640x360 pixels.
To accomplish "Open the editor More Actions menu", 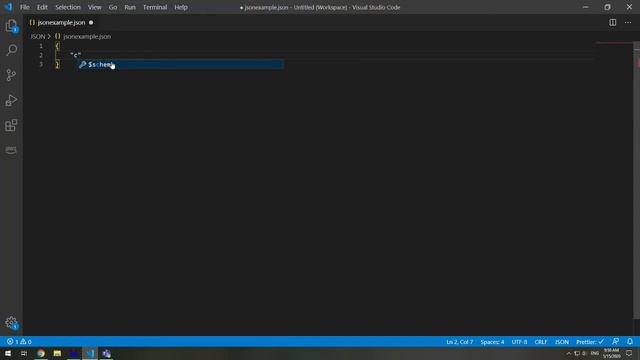I will 628,22.
